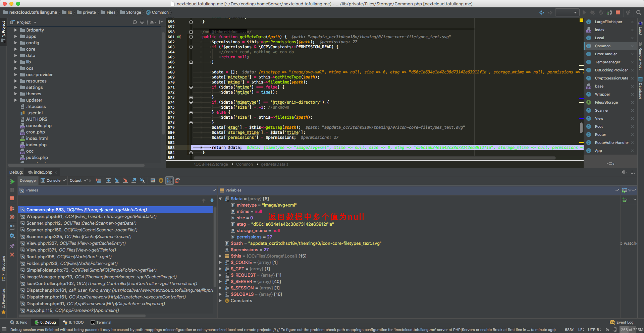Click the Step Out debugger icon
Viewport: 644px width, 333px height.
(134, 181)
